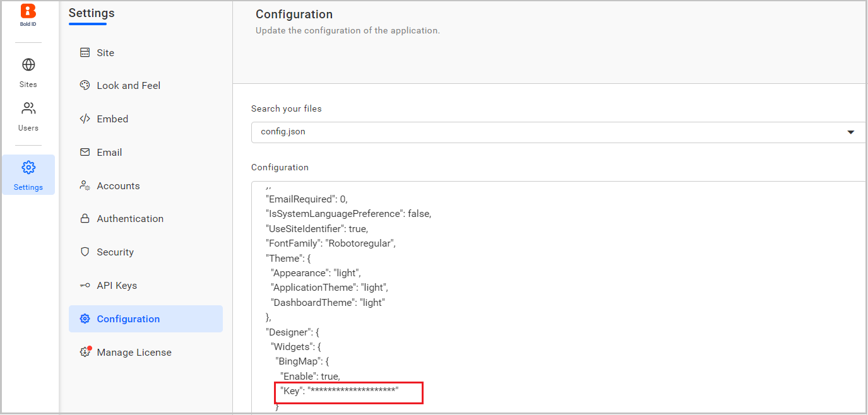868x415 pixels.
Task: Open the Sites globe icon in sidebar
Action: click(28, 64)
